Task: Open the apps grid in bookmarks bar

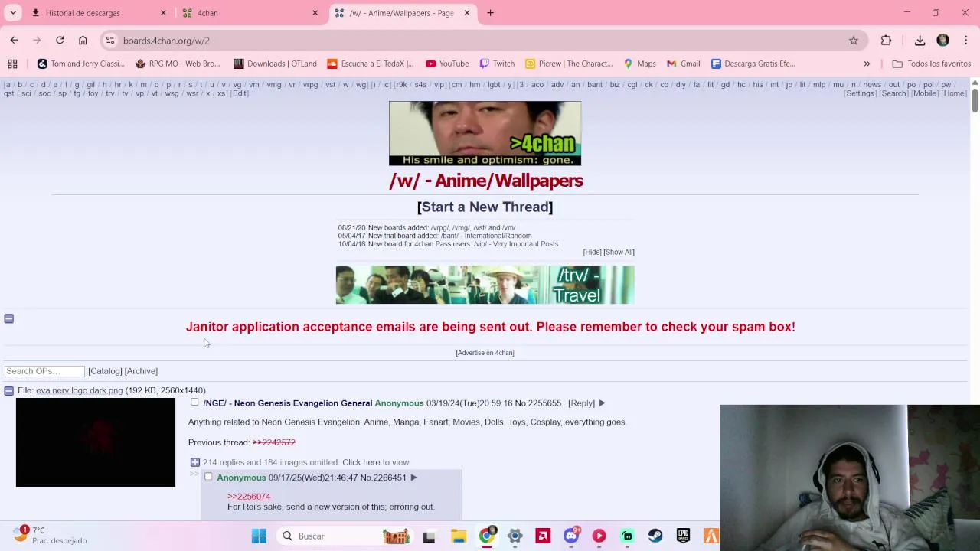Action: click(12, 64)
